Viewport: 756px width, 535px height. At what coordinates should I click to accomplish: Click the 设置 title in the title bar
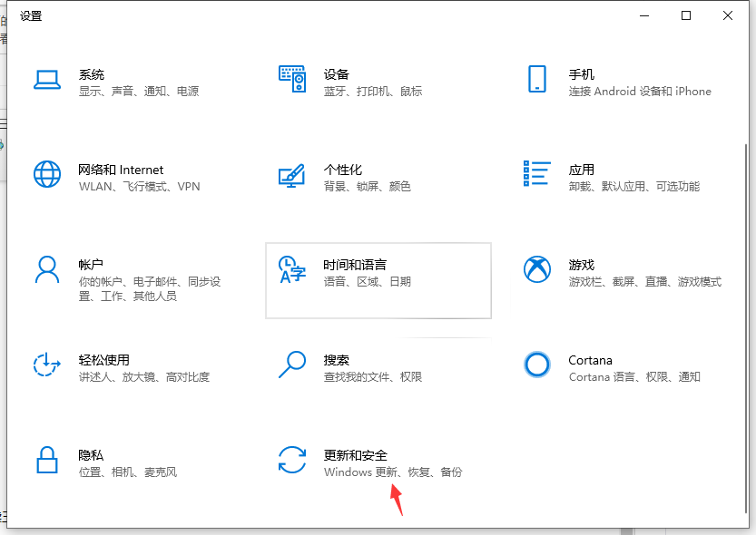coord(31,15)
